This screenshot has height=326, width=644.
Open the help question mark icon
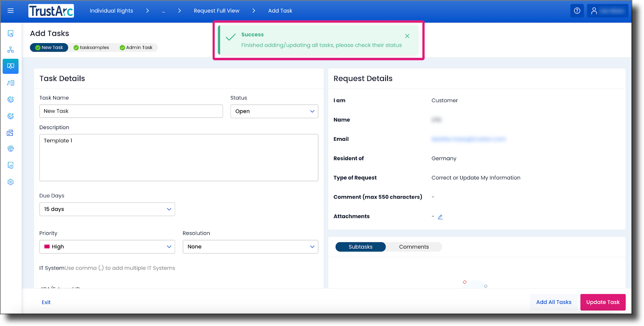tap(577, 11)
